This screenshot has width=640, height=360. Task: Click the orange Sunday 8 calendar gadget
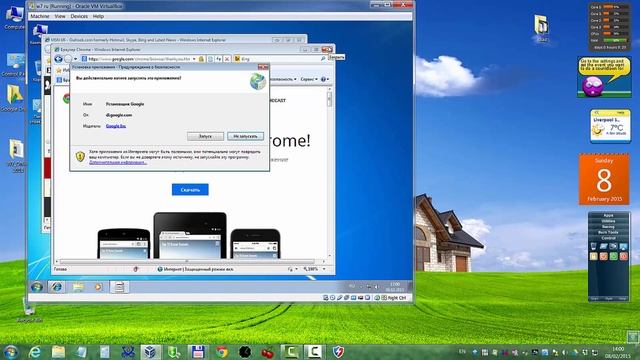pyautogui.click(x=604, y=179)
